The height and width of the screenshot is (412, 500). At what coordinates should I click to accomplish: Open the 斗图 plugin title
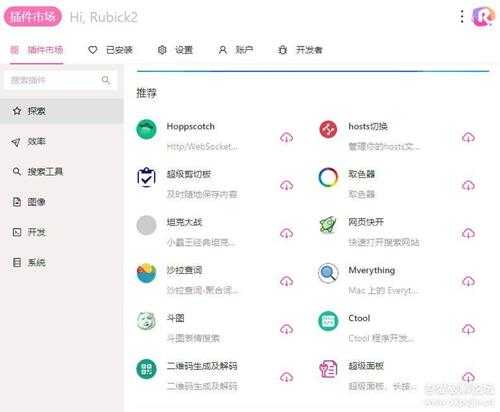[x=176, y=318]
